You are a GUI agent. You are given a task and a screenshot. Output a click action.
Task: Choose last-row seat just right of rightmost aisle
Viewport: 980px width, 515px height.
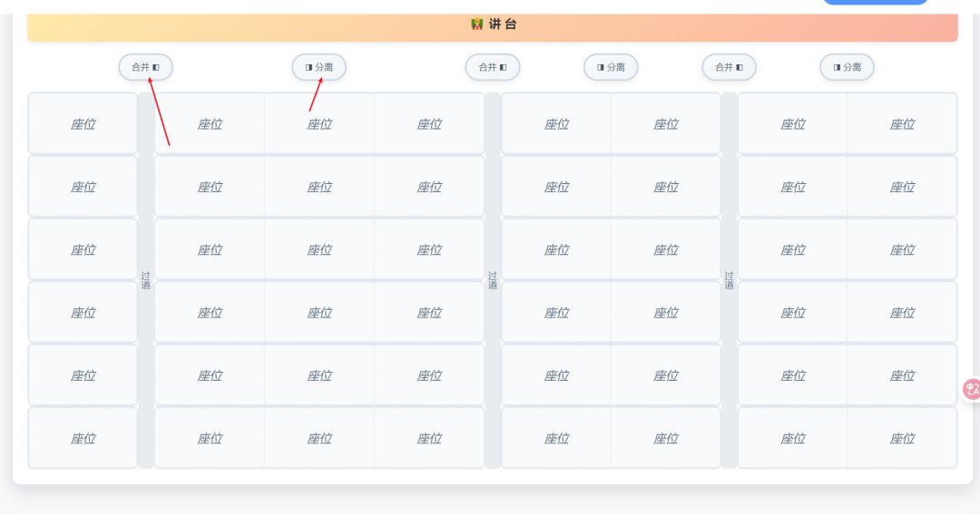[792, 439]
